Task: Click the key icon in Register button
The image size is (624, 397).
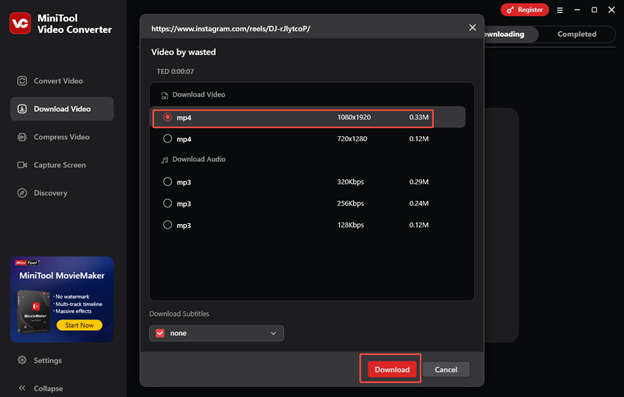Action: [x=510, y=10]
